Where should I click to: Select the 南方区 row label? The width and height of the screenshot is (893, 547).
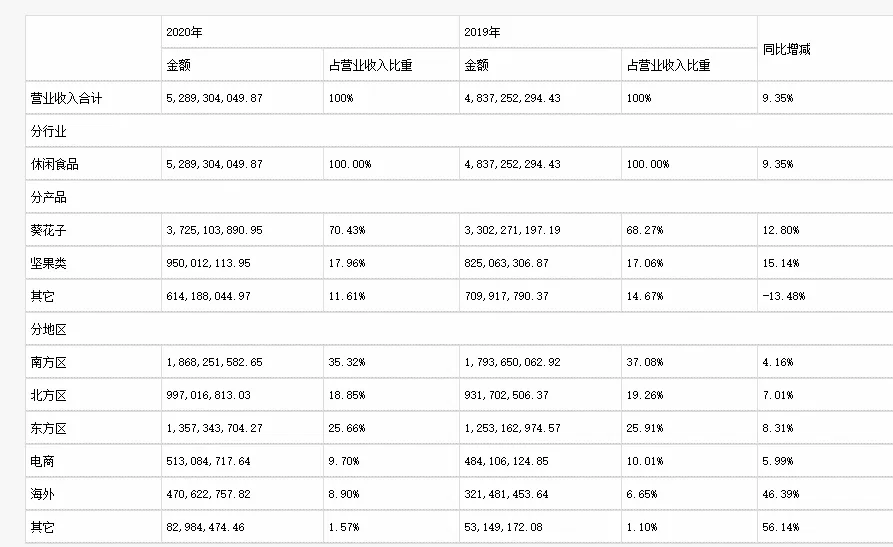(49, 361)
